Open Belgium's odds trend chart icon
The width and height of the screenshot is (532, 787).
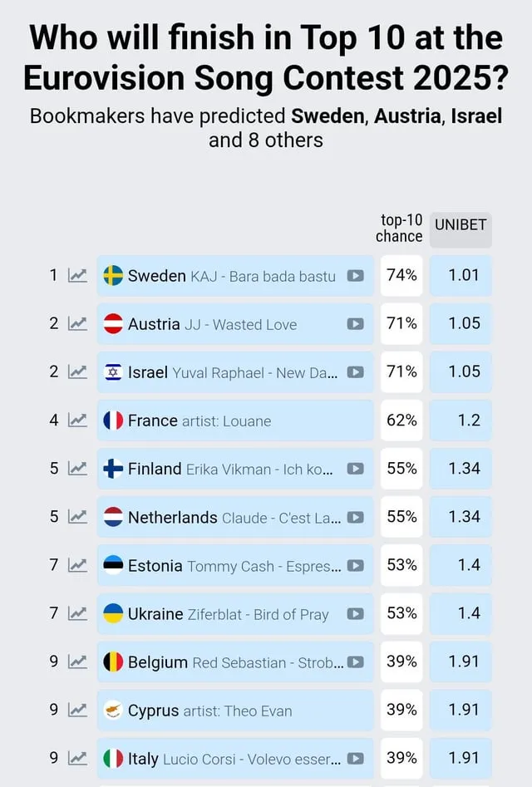pyautogui.click(x=77, y=662)
